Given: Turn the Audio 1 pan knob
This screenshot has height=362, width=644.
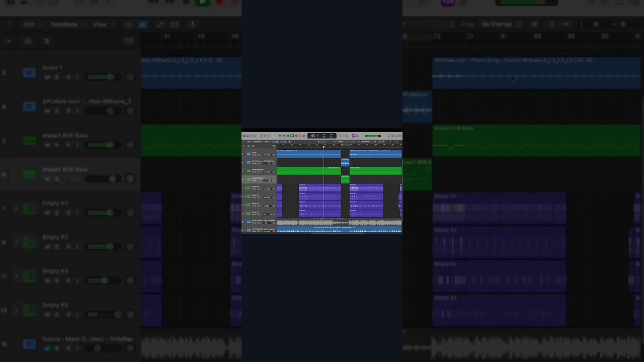Looking at the screenshot, I should point(274,155).
